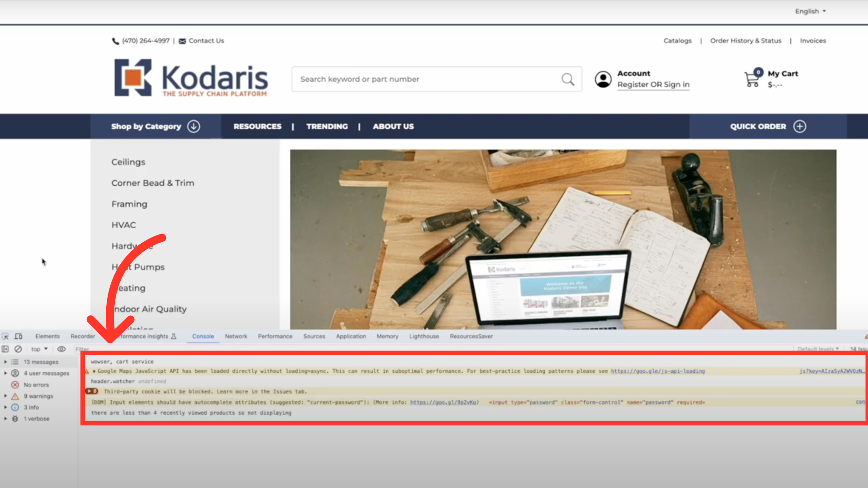This screenshot has width=868, height=488.
Task: Click the Contact Us envelope icon
Action: pyautogui.click(x=182, y=41)
